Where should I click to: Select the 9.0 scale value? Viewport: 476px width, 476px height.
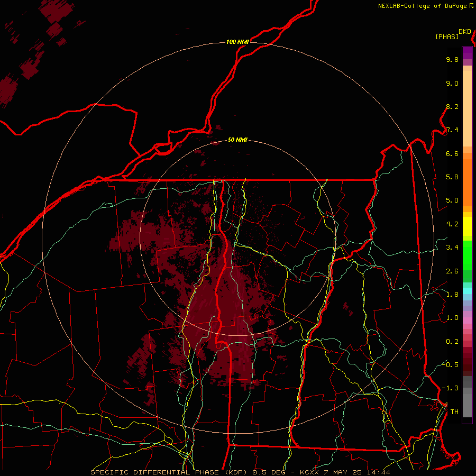452,83
